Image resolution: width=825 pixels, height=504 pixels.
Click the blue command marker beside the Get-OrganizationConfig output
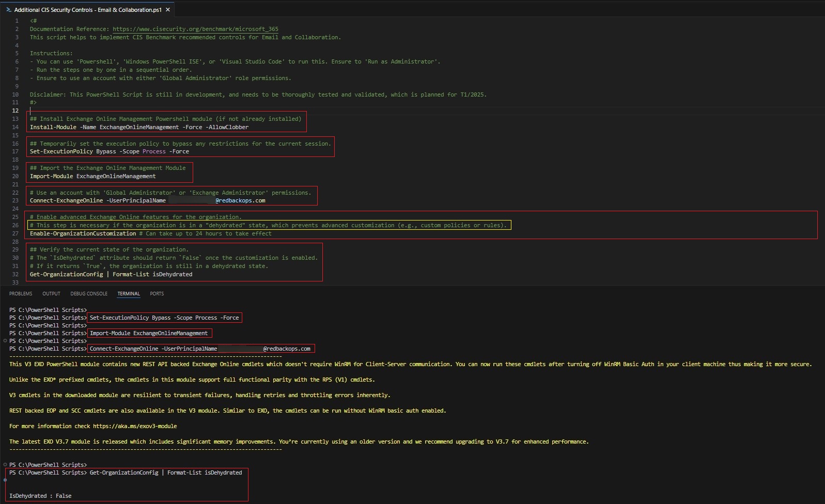click(5, 480)
